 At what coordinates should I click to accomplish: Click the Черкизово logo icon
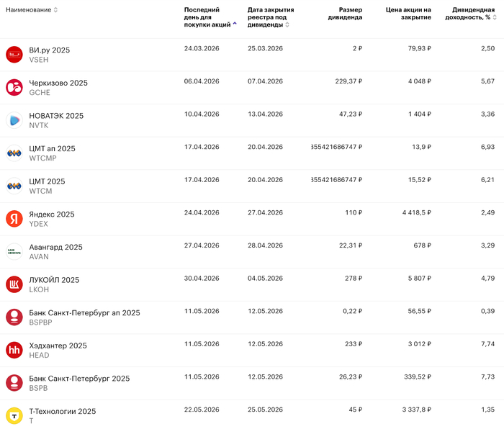pyautogui.click(x=14, y=88)
